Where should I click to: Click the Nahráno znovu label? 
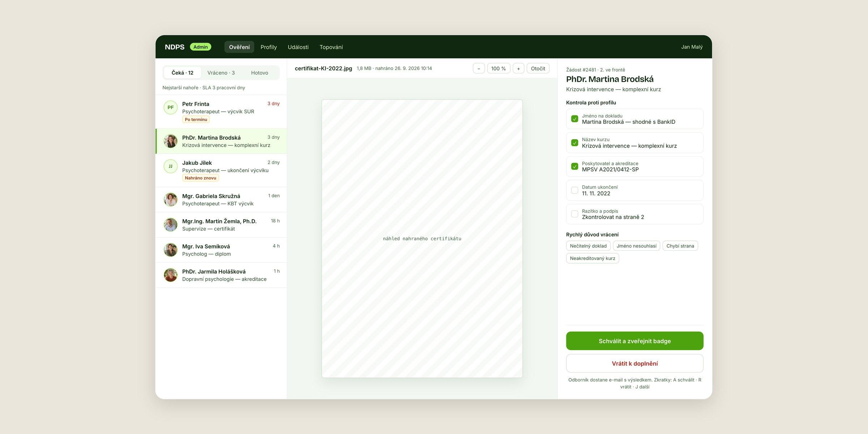pyautogui.click(x=200, y=178)
